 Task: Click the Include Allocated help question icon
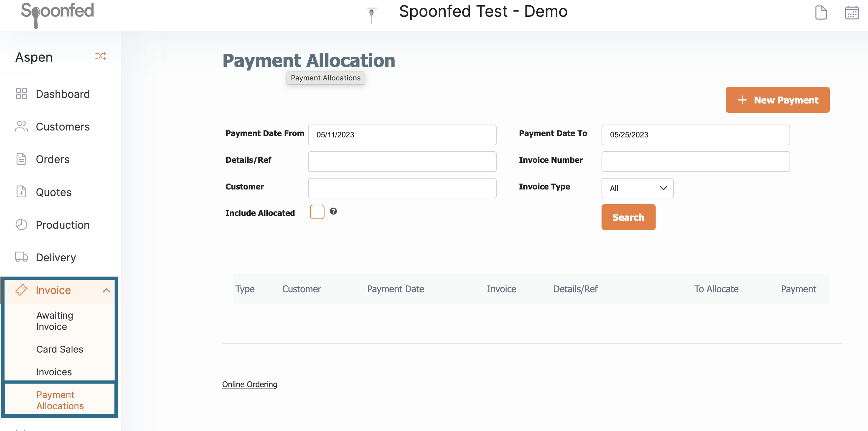[333, 211]
